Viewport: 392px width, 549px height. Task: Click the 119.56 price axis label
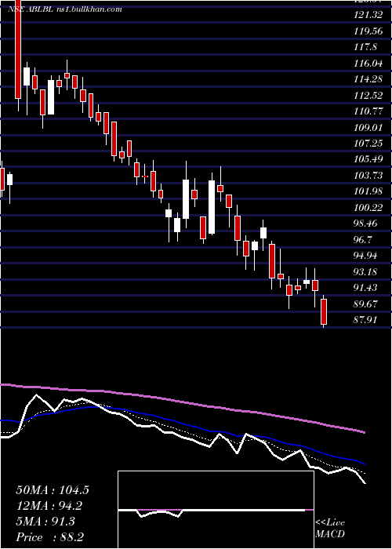pos(368,31)
